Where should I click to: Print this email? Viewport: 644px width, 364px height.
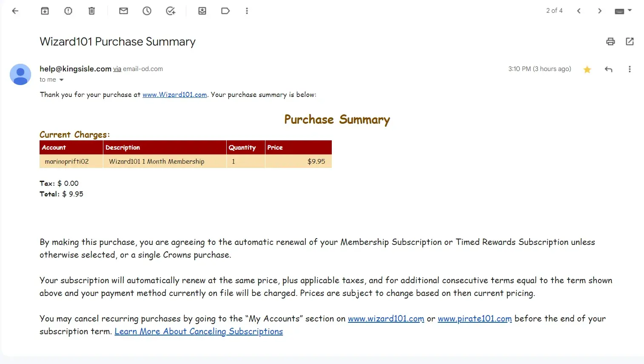coord(610,42)
